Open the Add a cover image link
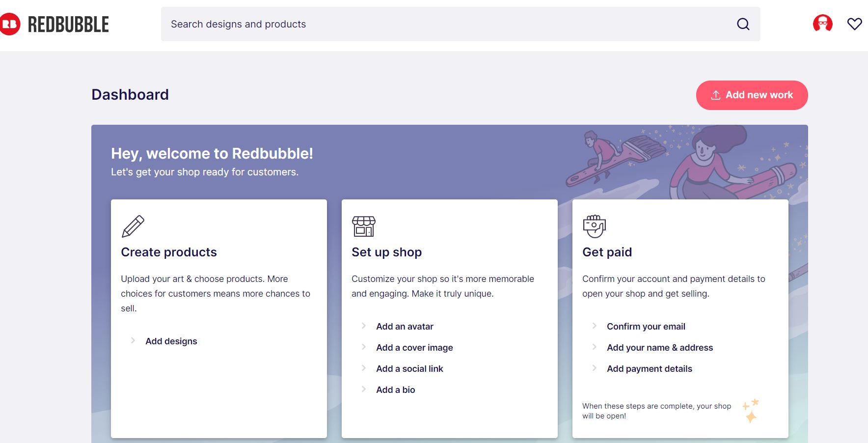 pyautogui.click(x=414, y=348)
